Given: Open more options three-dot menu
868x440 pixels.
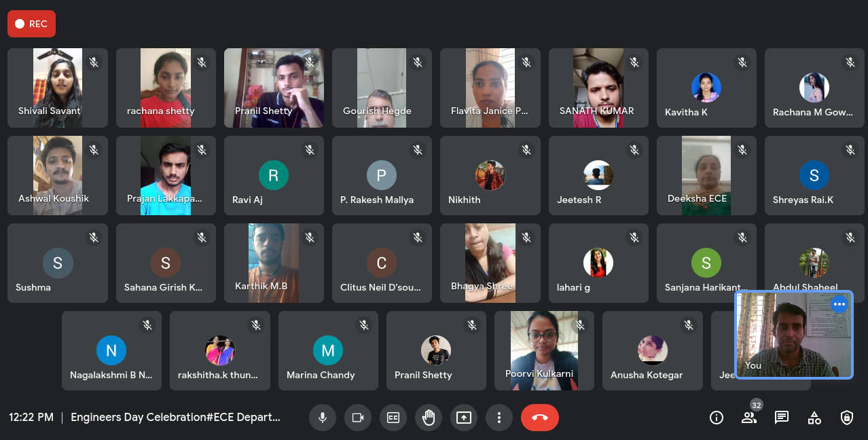Looking at the screenshot, I should point(499,418).
